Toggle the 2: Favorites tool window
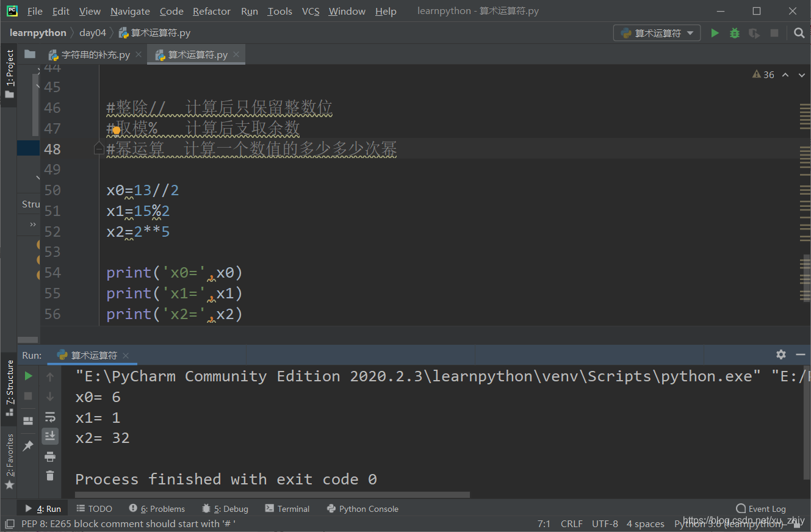The image size is (811, 532). (x=9, y=461)
